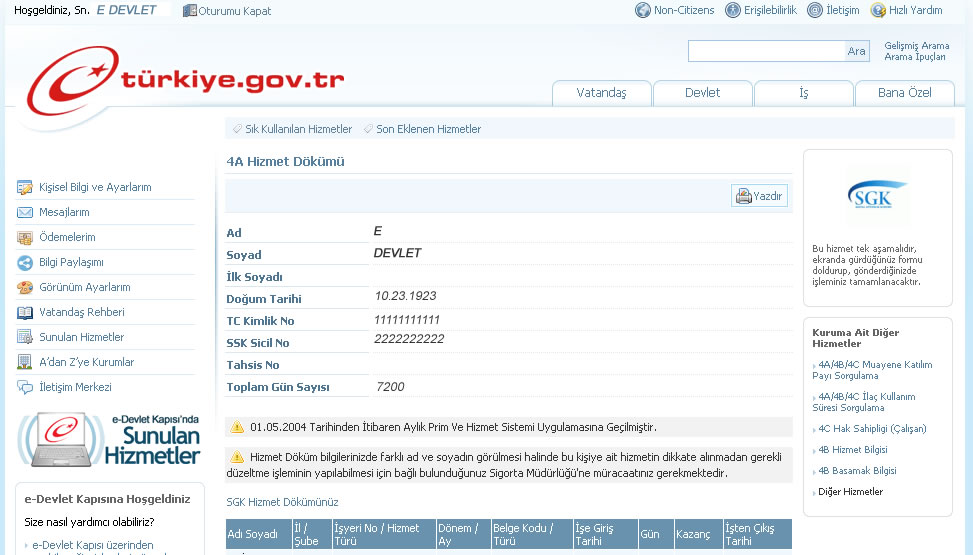The width and height of the screenshot is (973, 555).
Task: Switch to the Vatandaş tab
Action: (601, 93)
